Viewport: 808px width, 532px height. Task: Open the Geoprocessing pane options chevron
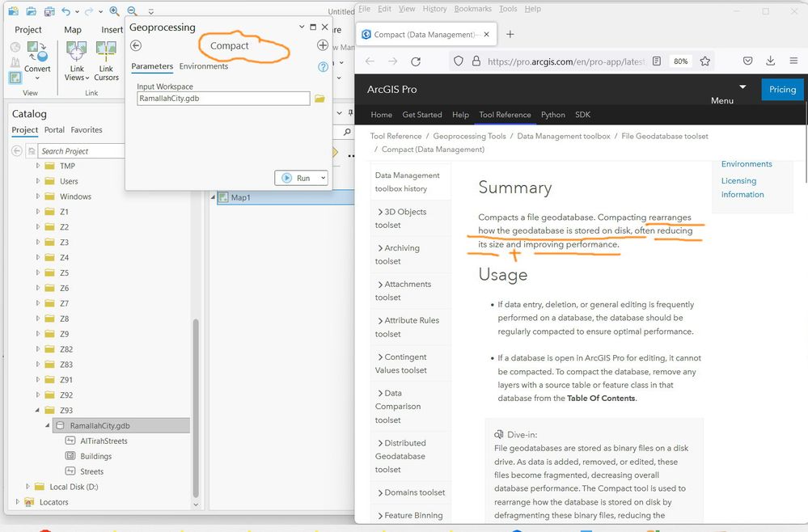coord(302,27)
